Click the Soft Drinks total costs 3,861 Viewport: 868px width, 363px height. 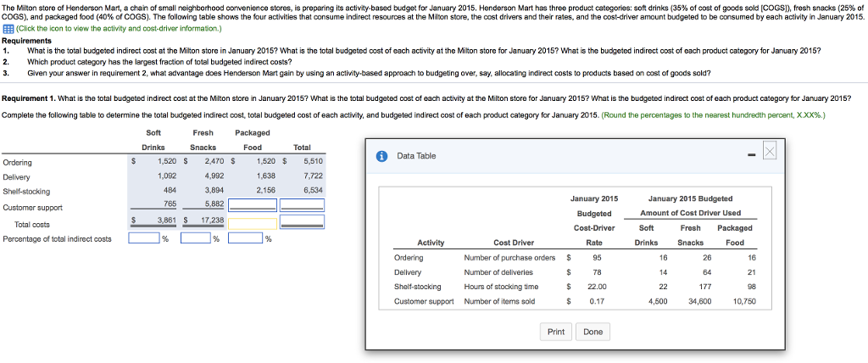[167, 220]
